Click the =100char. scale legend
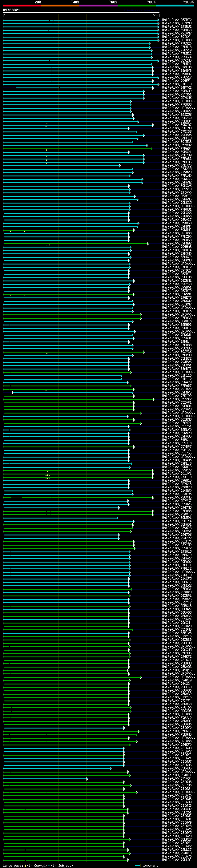The height and width of the screenshot is (868, 197). [x=147, y=866]
